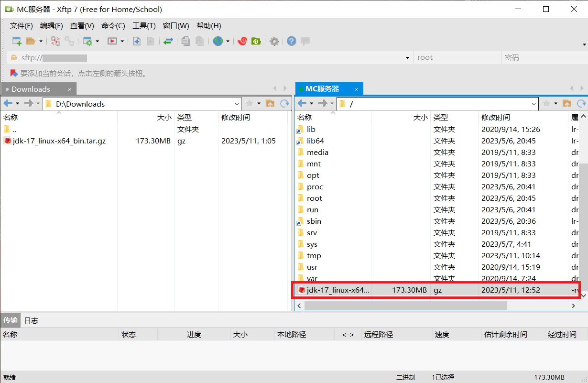
Task: Click the New Session toolbar icon
Action: (17, 41)
